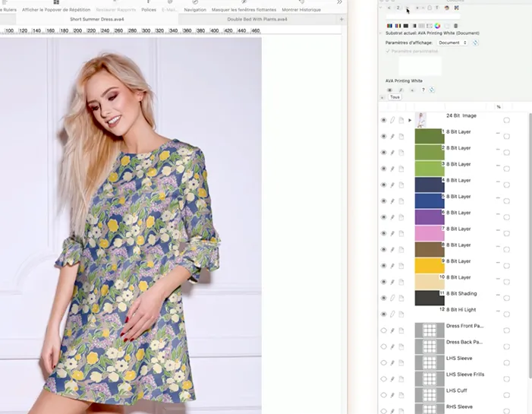The width and height of the screenshot is (532, 414).
Task: Expand the 24 Bit Image layer group
Action: 410,120
